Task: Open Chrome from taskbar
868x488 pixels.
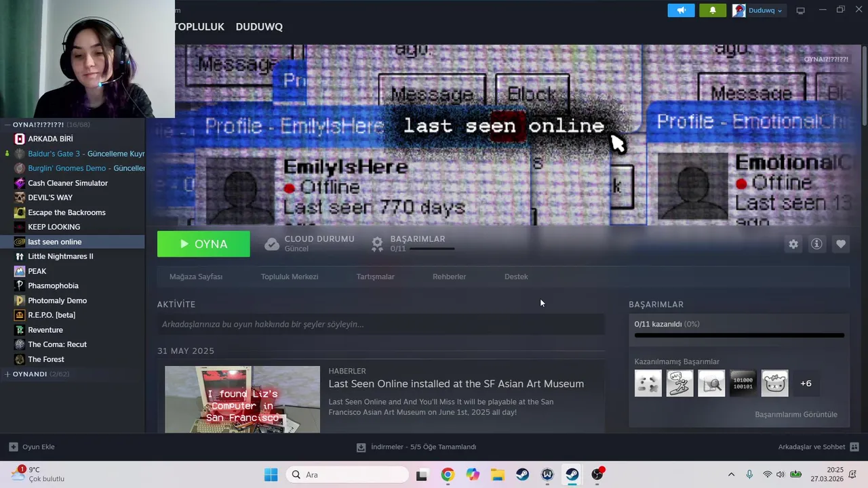Action: (447, 474)
